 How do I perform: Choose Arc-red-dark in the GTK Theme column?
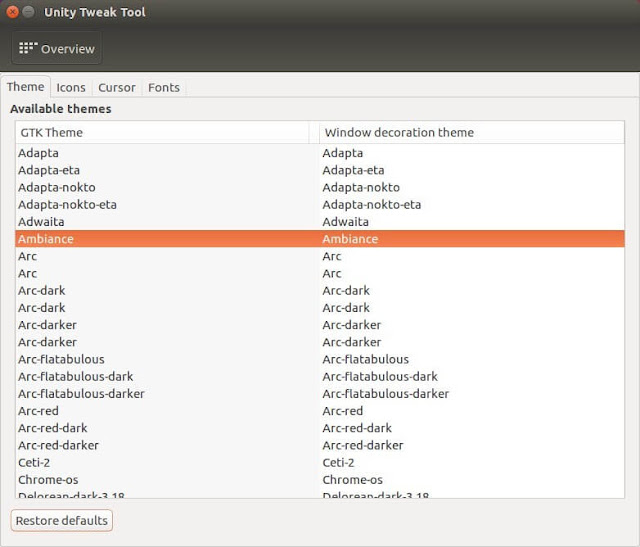click(53, 428)
